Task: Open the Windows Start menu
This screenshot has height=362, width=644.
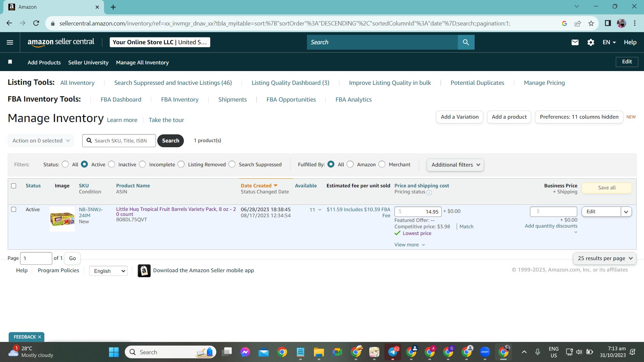Action: pyautogui.click(x=114, y=352)
